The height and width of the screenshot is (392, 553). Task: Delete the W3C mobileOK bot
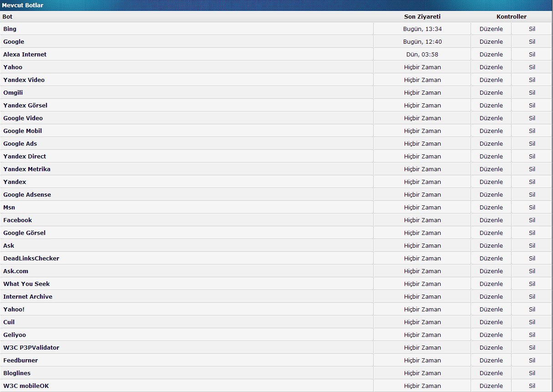pos(532,386)
